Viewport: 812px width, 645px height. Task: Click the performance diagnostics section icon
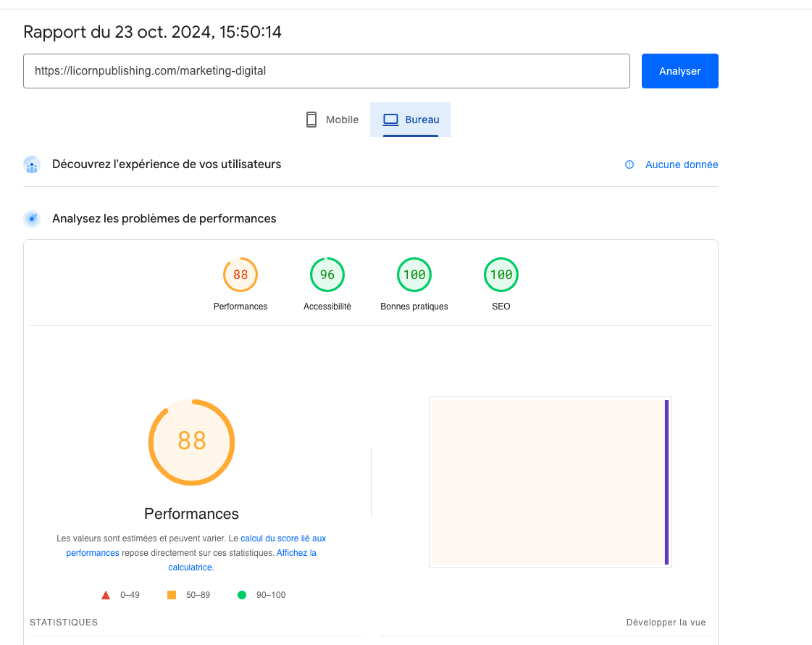(x=32, y=218)
